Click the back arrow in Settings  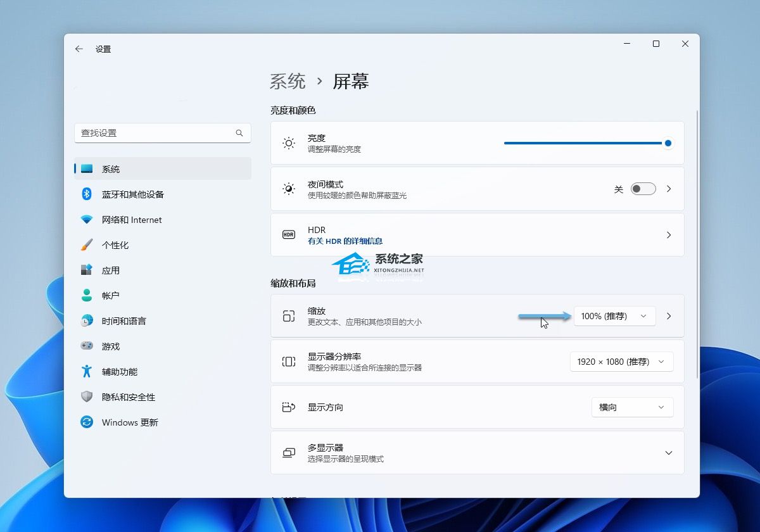click(x=79, y=49)
